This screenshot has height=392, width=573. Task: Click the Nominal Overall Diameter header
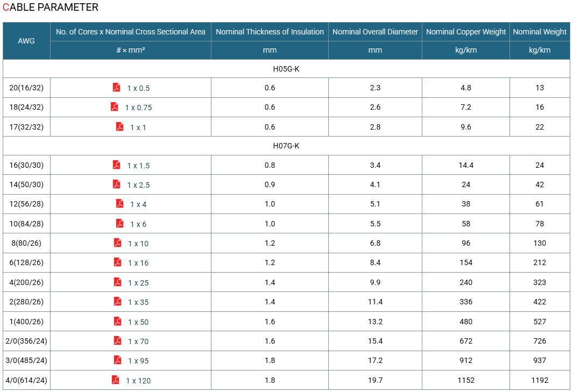point(375,32)
